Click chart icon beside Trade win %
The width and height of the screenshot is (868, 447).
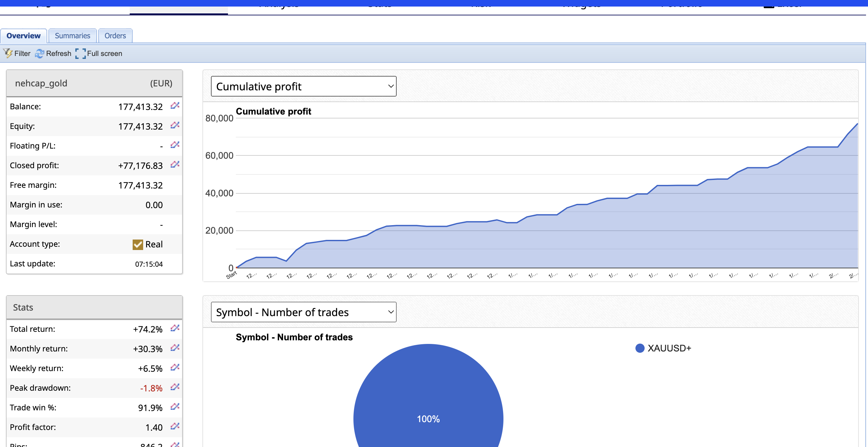click(175, 407)
